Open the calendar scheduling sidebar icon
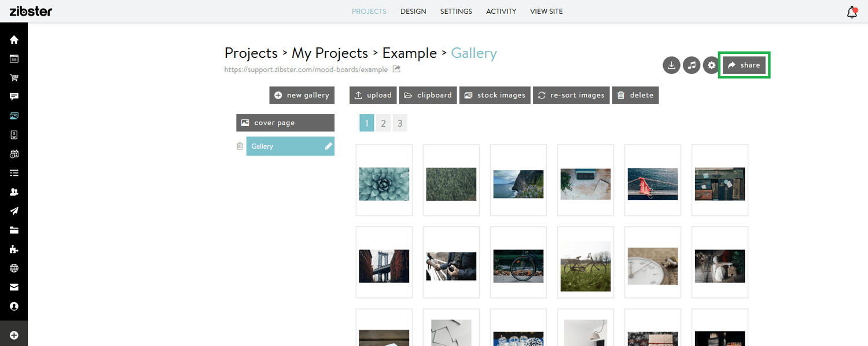The width and height of the screenshot is (868, 346). coord(14,154)
